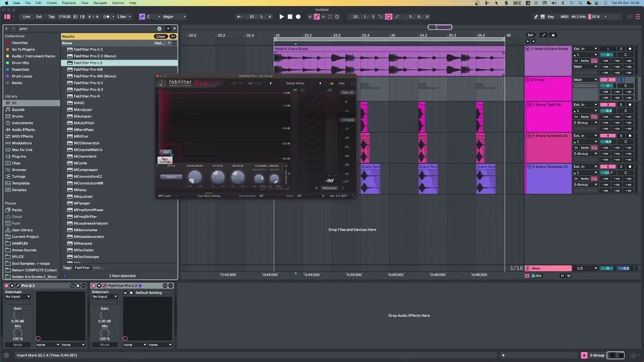The image size is (644, 362).
Task: Open the Playback menu
Action: (x=69, y=3)
